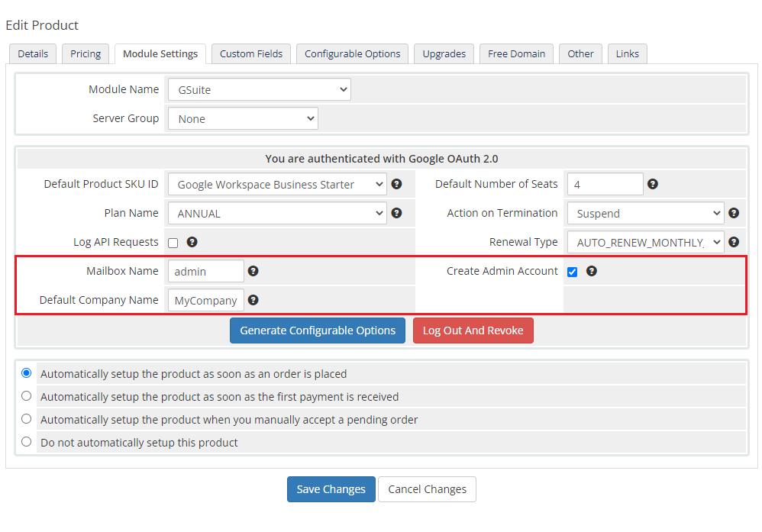Open the Plan Name dropdown showing ANNUAL
This screenshot has width=762, height=532.
277,213
